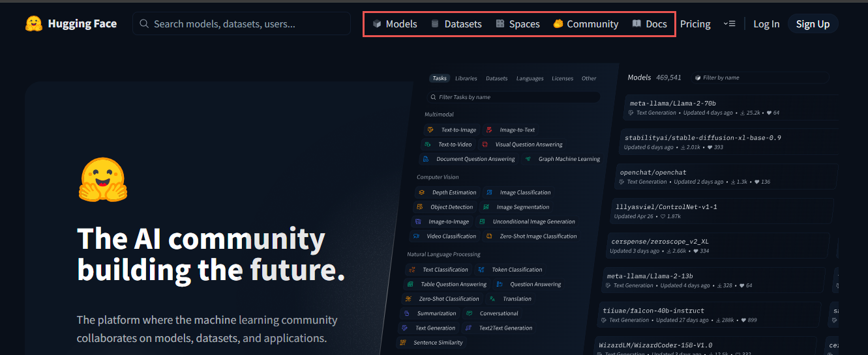Image resolution: width=868 pixels, height=355 pixels.
Task: Click the heading The AI community building the future
Action: click(211, 255)
